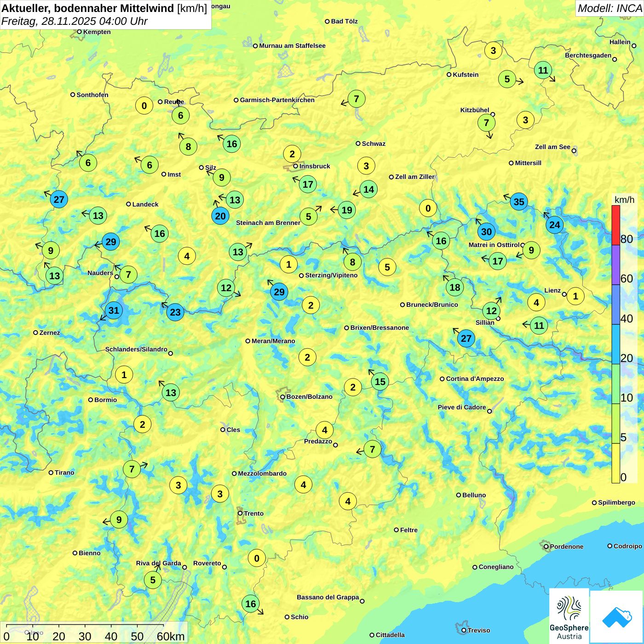Click the Riva del Garda label
This screenshot has width=644, height=644.
coord(158,563)
